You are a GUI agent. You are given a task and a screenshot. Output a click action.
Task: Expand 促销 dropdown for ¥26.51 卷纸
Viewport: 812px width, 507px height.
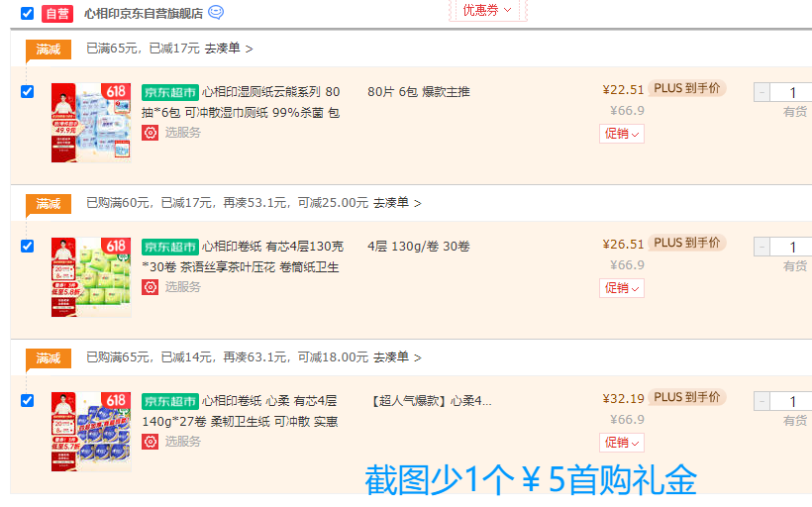click(x=622, y=288)
